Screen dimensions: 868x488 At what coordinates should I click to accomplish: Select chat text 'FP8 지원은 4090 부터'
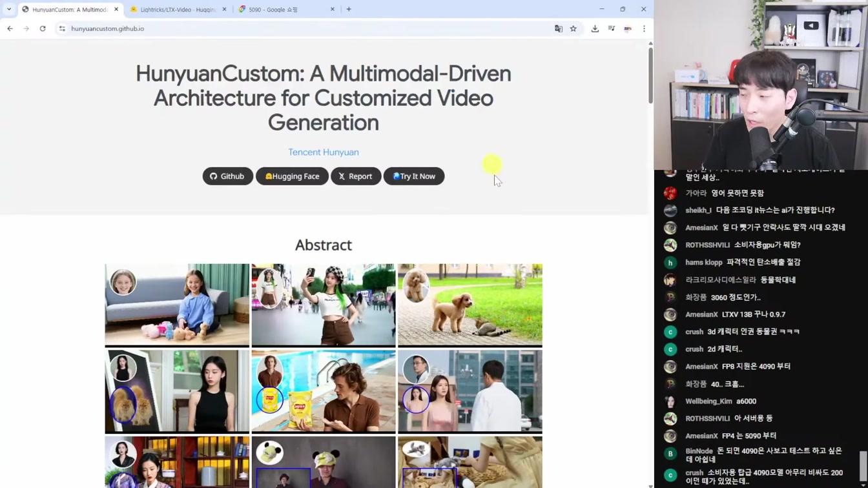coord(756,367)
